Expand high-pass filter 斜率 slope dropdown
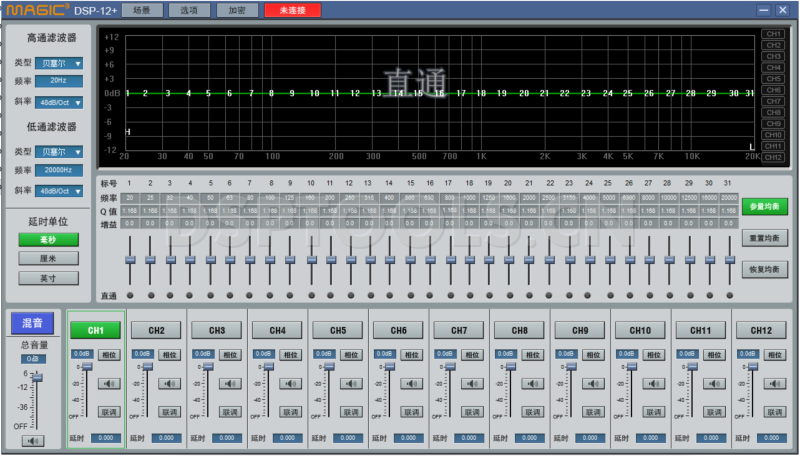The image size is (800, 456). click(x=59, y=102)
